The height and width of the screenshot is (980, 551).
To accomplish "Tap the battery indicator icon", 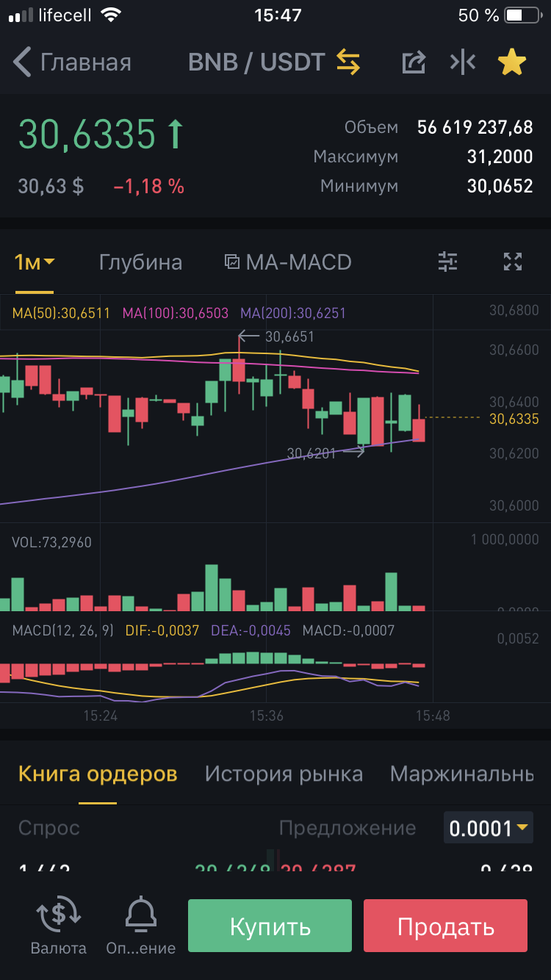I will 523,15.
